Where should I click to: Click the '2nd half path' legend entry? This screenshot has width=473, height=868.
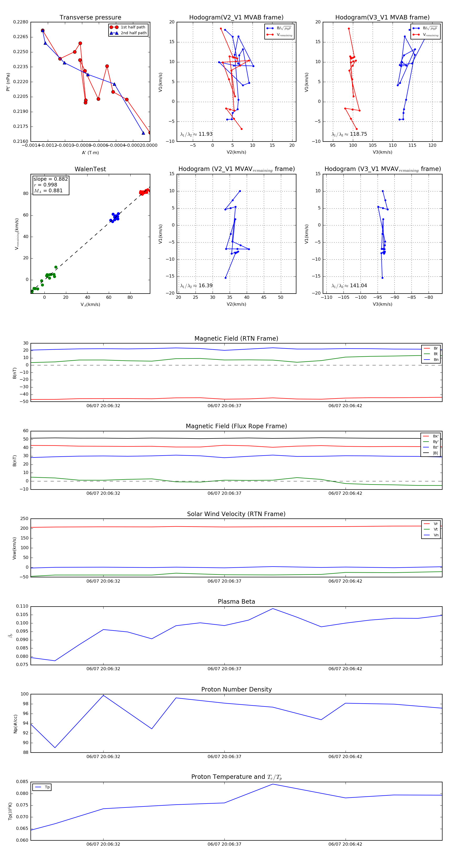tap(133, 33)
